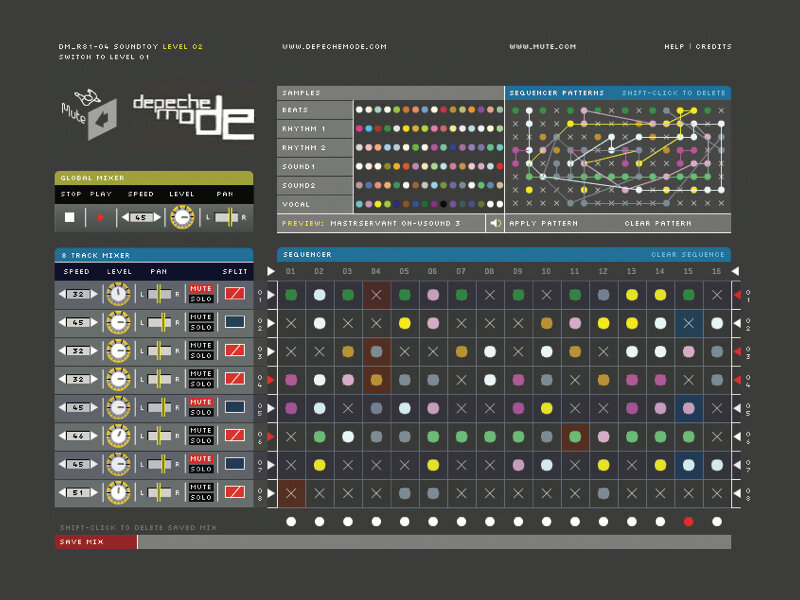The image size is (800, 600).
Task: Select the Sound1 sample category
Action: click(315, 166)
